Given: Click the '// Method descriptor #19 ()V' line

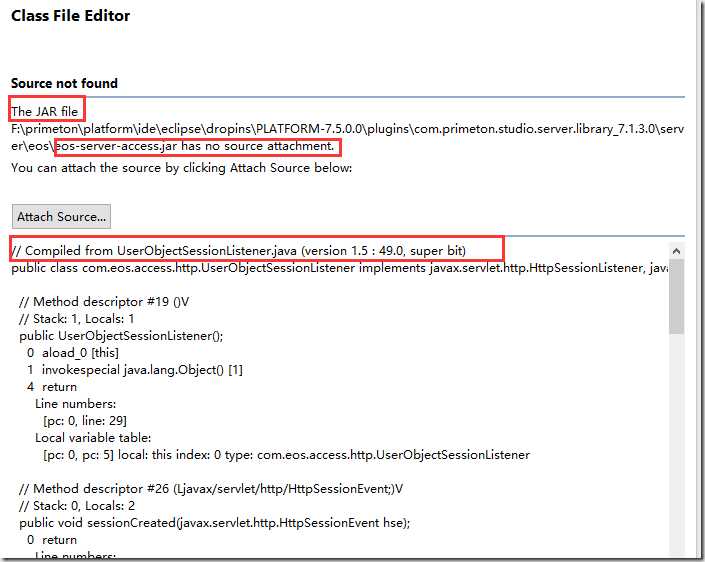Looking at the screenshot, I should click(x=104, y=302).
